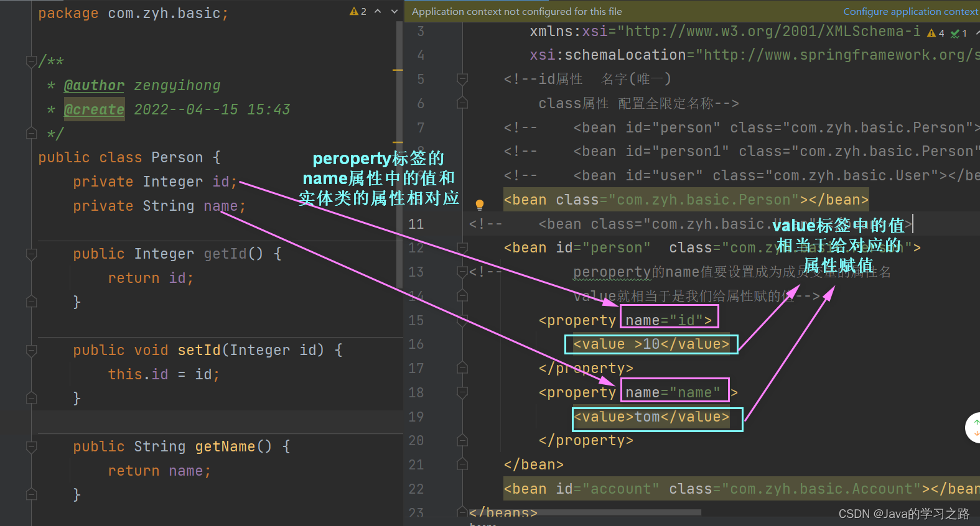Collapse fold marker at closing brace of setId
Screen dimensions: 980x526
click(31, 398)
